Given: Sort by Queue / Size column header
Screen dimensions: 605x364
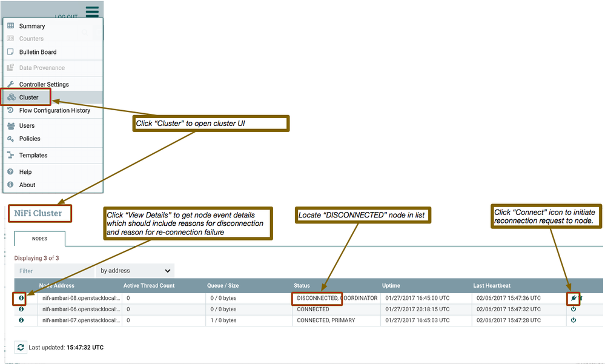Looking at the screenshot, I should [223, 286].
